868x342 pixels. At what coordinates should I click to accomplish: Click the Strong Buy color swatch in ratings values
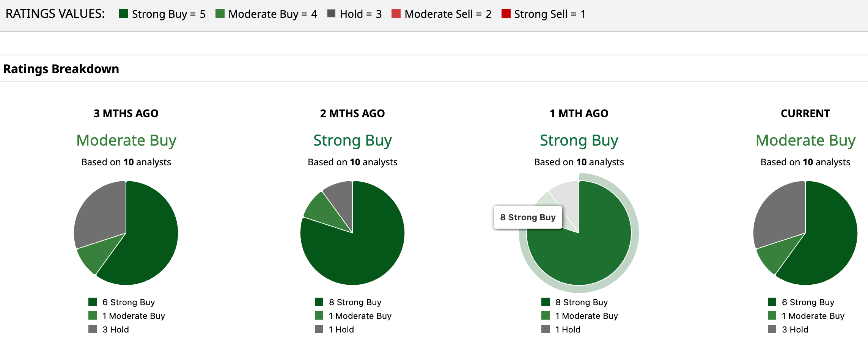click(x=123, y=14)
